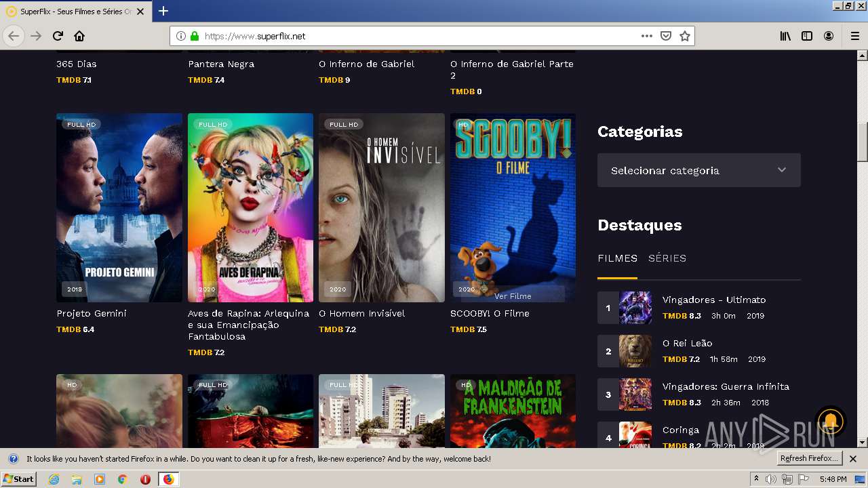Open Opera browser taskbar icon

coord(145,479)
